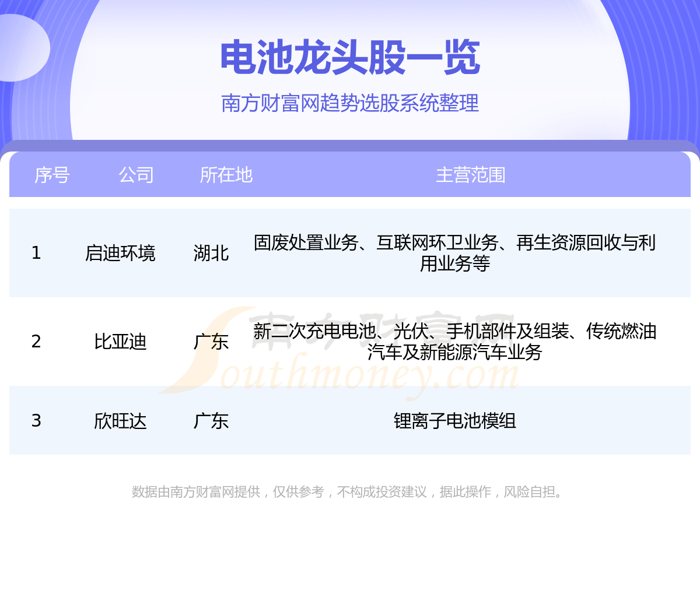This screenshot has width=700, height=612.
Task: Click the disclaimer 数据由南方财富网提供
Action: click(x=195, y=492)
